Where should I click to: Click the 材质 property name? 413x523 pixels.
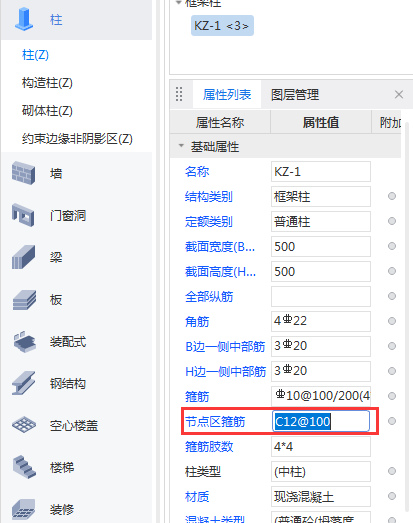[x=197, y=497]
